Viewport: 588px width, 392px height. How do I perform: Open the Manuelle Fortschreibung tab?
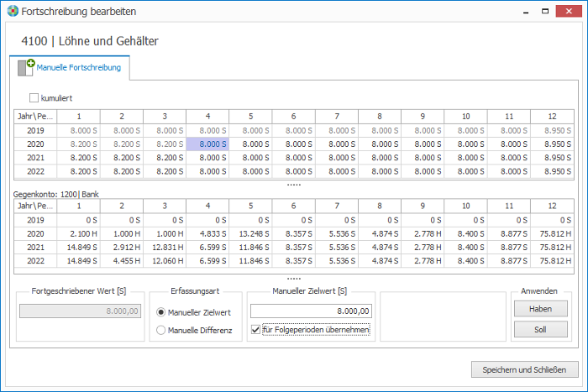[x=70, y=67]
